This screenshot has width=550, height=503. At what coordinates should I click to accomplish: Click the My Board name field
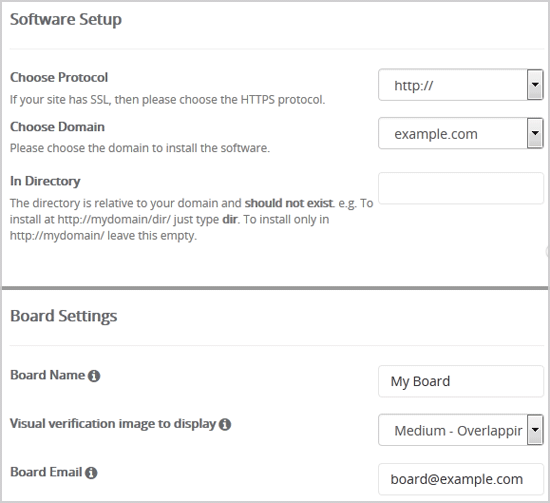coord(461,381)
